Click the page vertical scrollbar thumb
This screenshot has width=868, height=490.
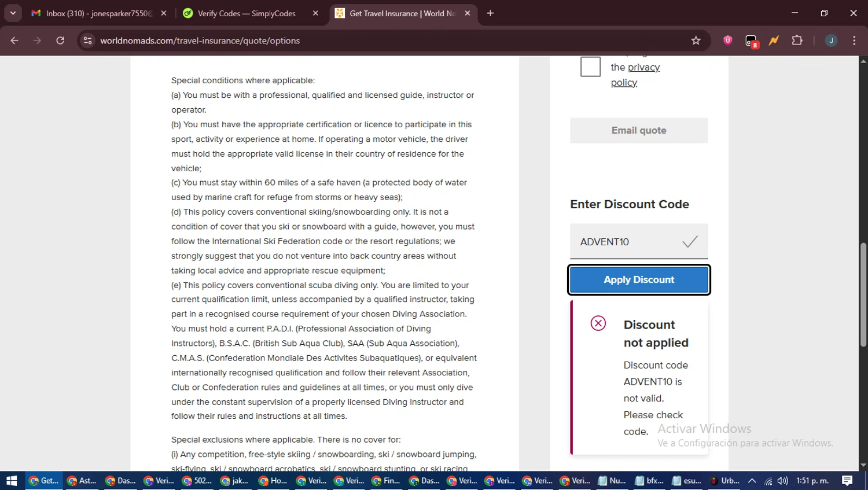point(863,295)
